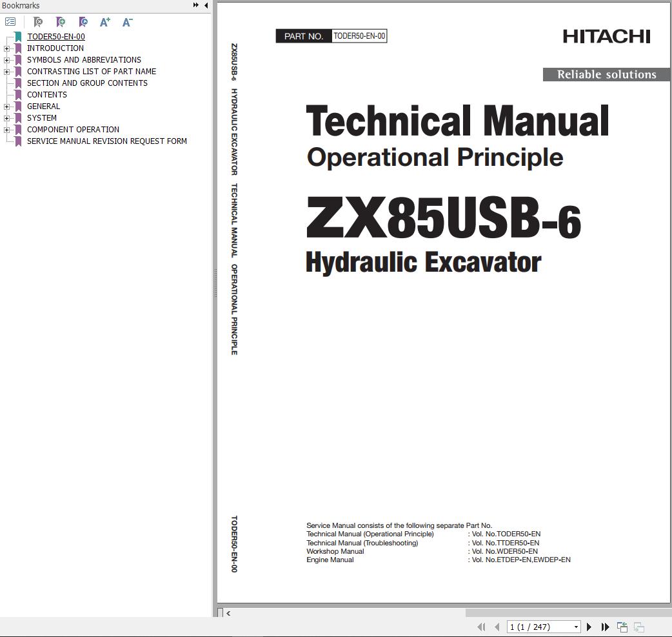The image size is (672, 637).
Task: Click the Engine Manual line
Action: 330,560
